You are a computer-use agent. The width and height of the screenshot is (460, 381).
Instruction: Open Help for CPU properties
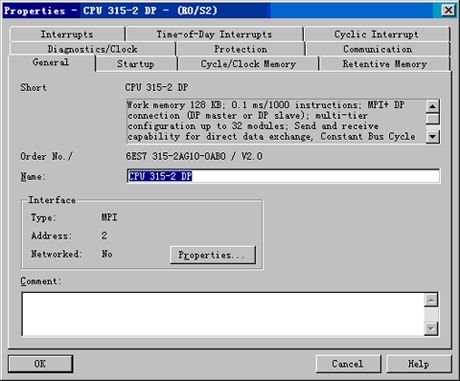419,364
